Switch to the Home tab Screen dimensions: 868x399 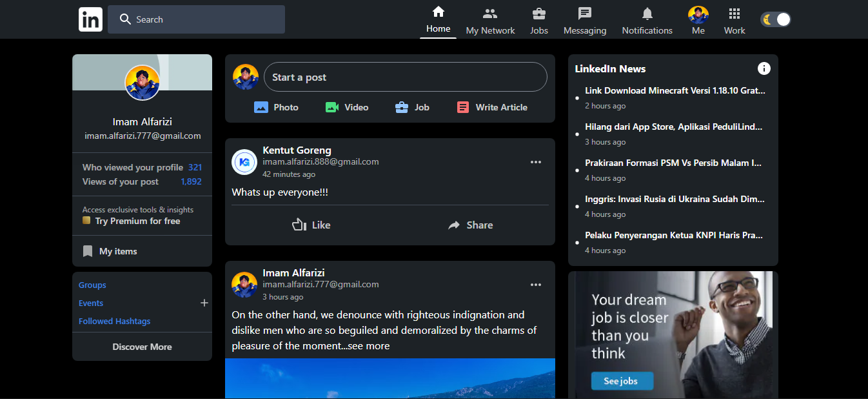438,19
